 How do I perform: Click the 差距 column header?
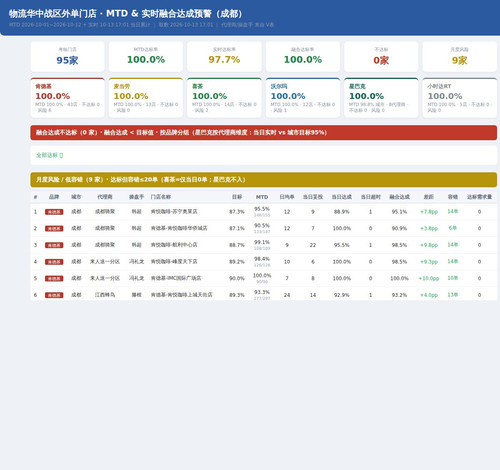click(429, 197)
